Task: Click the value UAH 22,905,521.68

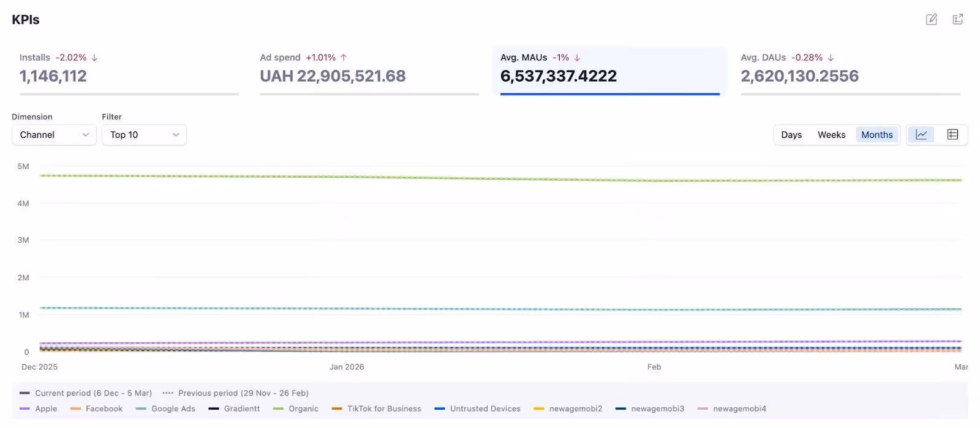Action: click(x=333, y=76)
